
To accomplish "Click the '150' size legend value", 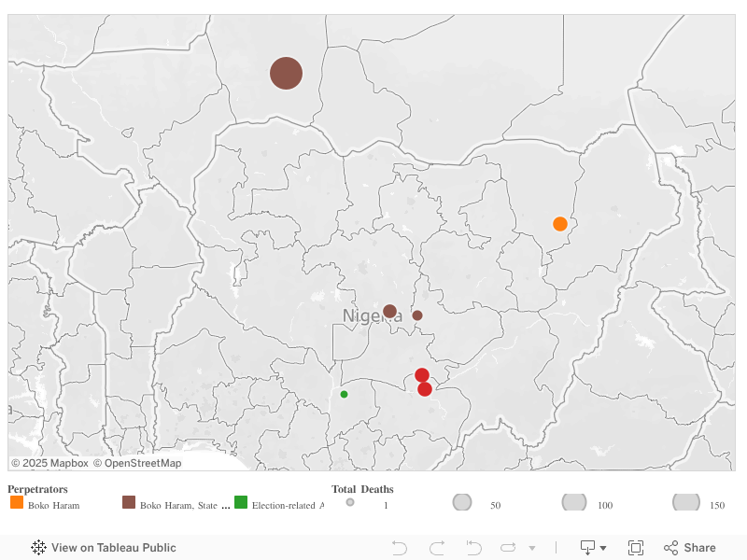I will point(717,505).
